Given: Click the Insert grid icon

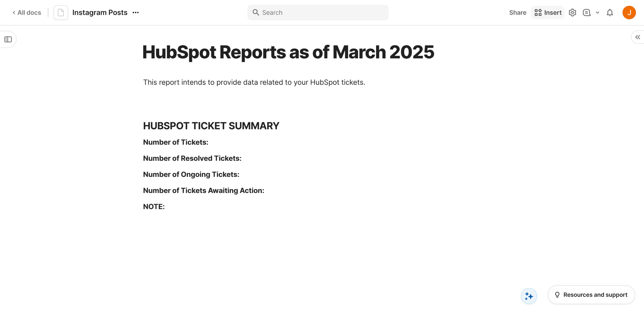Looking at the screenshot, I should 538,13.
